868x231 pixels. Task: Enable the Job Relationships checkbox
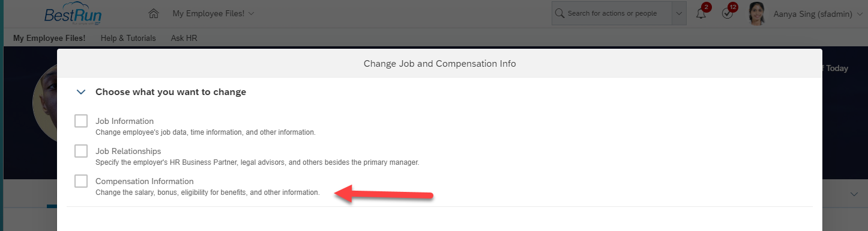click(x=81, y=151)
